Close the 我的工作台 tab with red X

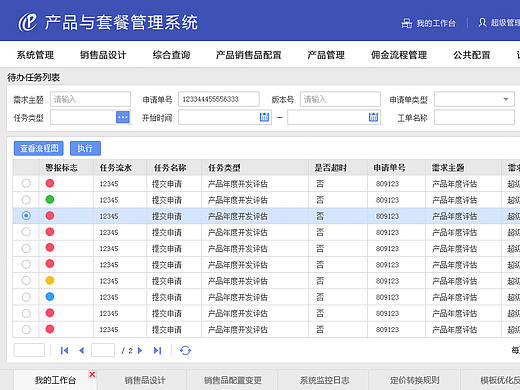coord(92,374)
